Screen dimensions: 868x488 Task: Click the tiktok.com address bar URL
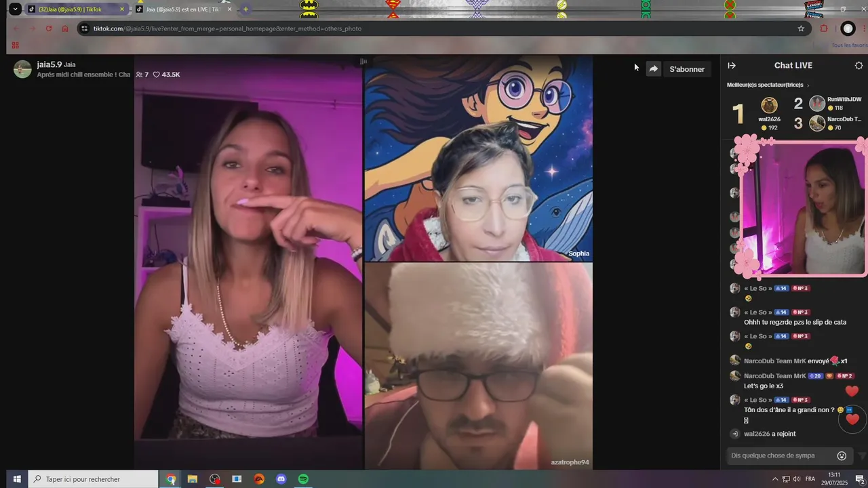pos(227,28)
